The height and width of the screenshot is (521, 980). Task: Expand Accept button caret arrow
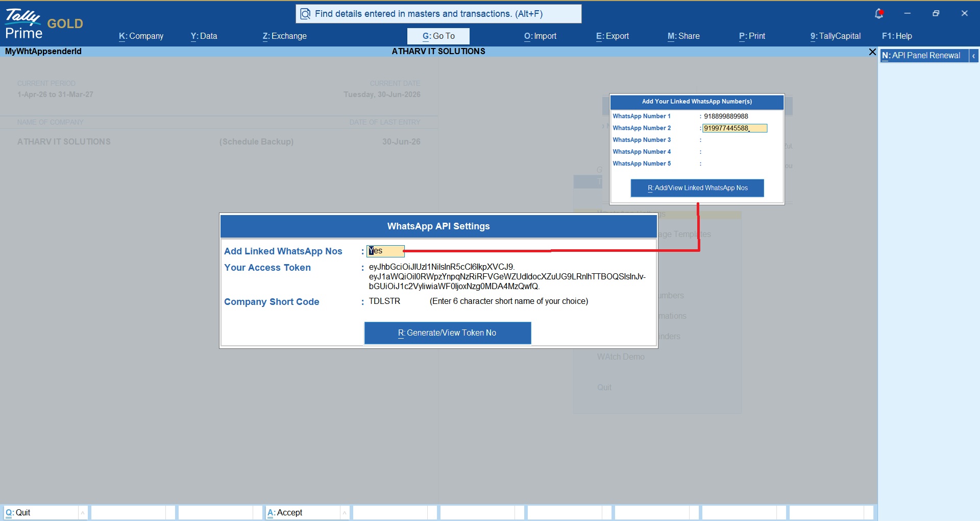point(345,513)
